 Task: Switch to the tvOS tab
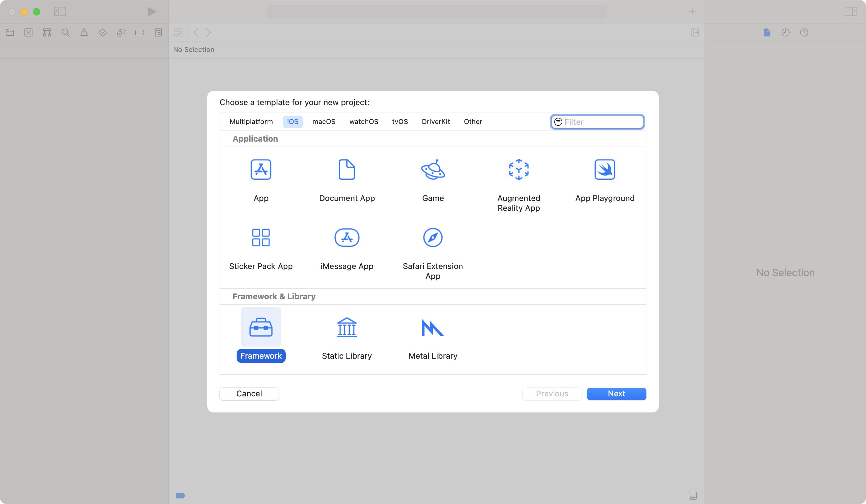click(x=400, y=122)
